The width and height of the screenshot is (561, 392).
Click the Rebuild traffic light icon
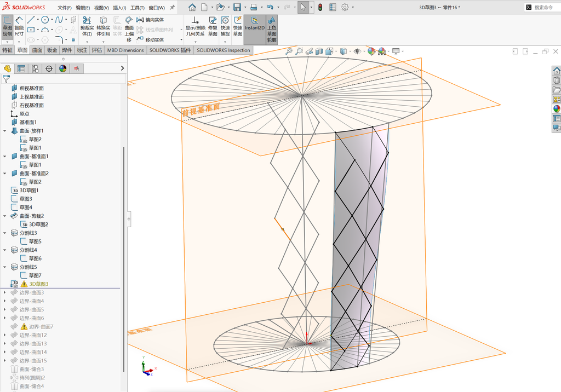(x=320, y=7)
